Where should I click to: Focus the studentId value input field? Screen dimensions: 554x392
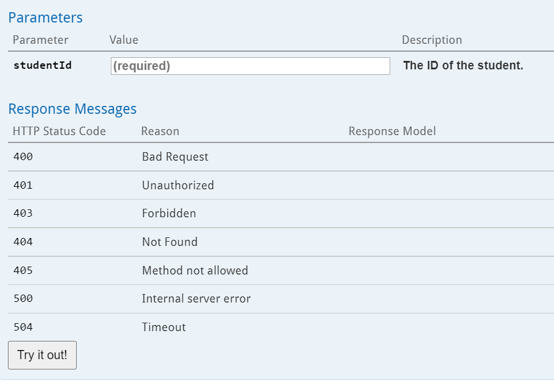click(x=250, y=66)
